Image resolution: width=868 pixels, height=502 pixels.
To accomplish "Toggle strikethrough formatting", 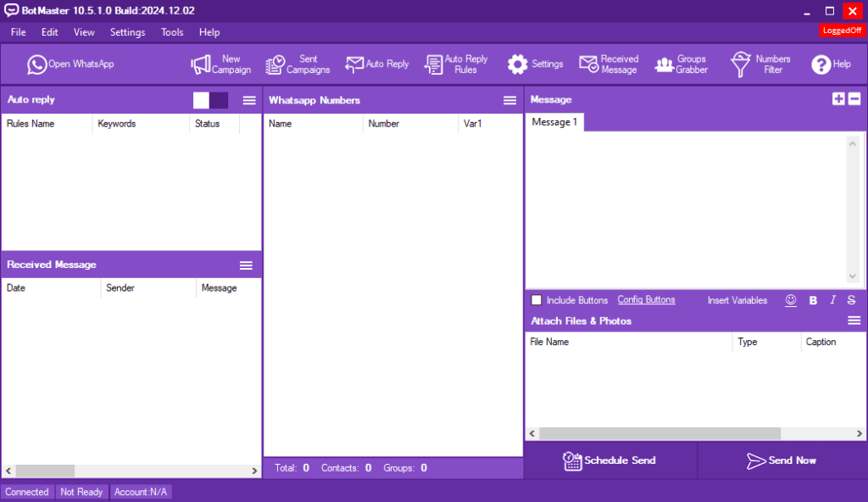I will coord(851,300).
